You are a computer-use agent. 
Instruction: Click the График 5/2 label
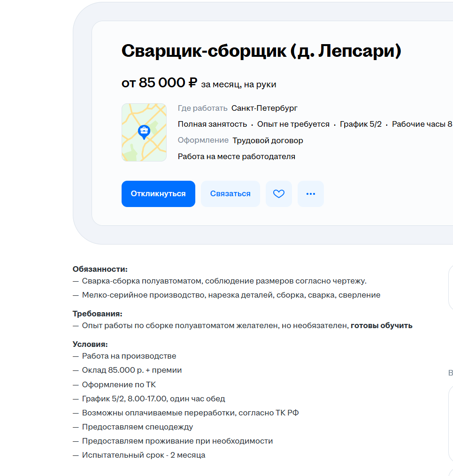361,124
